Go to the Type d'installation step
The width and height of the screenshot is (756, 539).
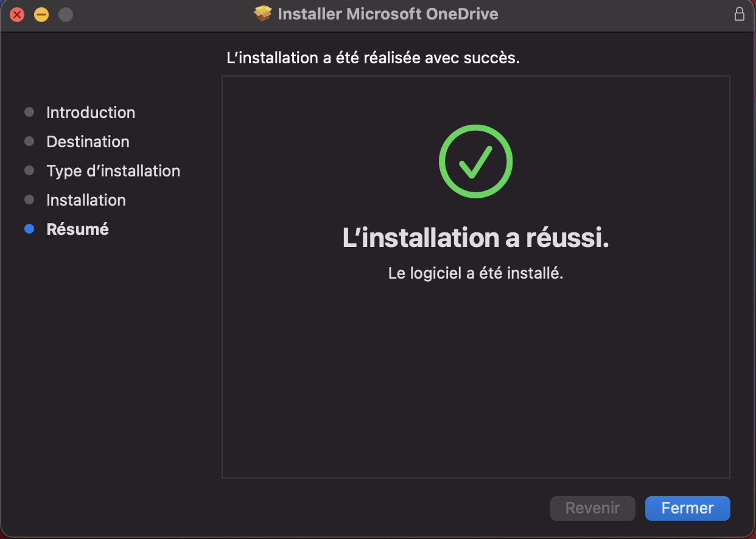coord(113,171)
